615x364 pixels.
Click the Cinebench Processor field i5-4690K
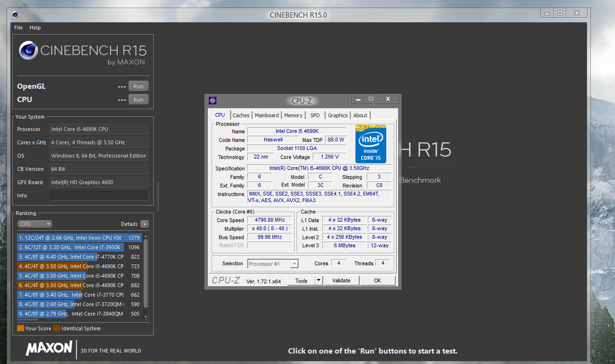point(99,129)
